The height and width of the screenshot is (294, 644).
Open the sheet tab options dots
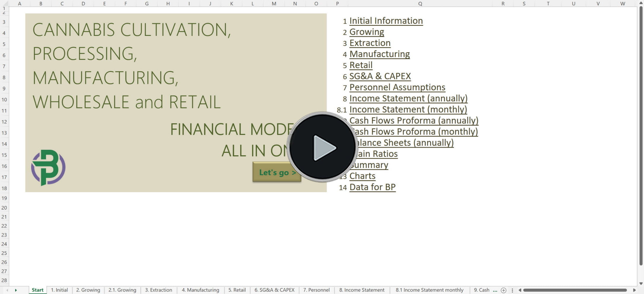(512, 290)
